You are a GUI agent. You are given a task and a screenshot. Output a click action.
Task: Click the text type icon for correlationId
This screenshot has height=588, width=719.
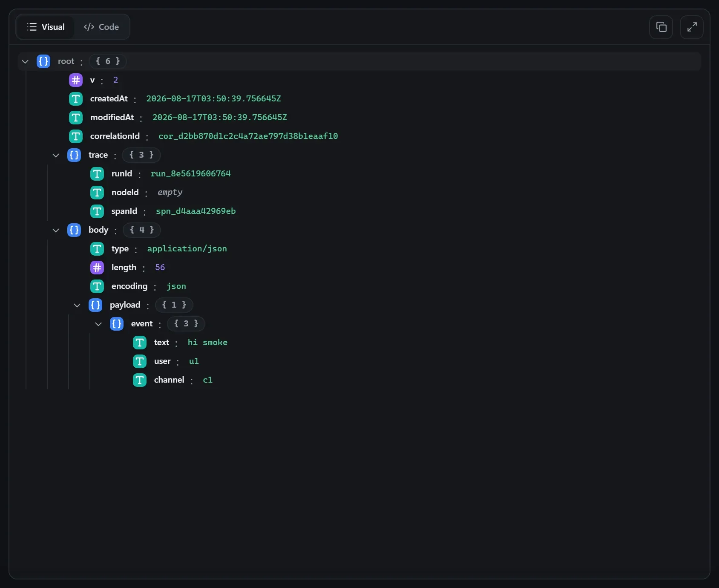point(76,136)
